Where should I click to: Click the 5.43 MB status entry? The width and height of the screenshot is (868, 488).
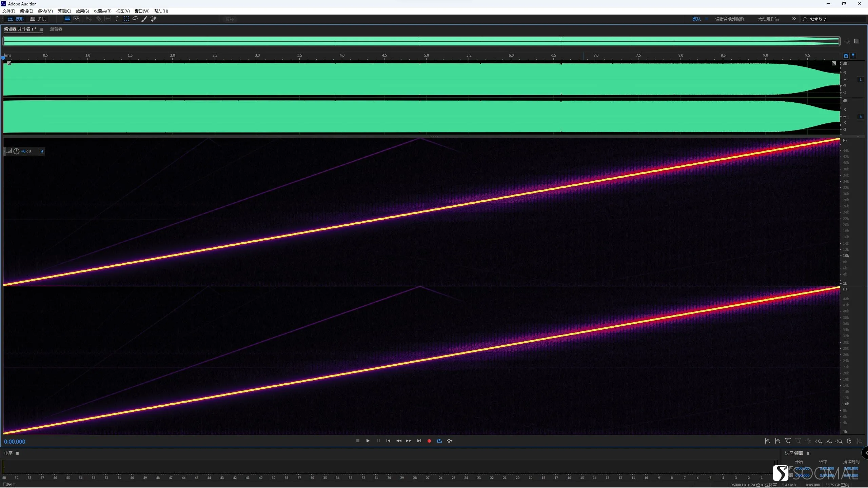(x=789, y=485)
